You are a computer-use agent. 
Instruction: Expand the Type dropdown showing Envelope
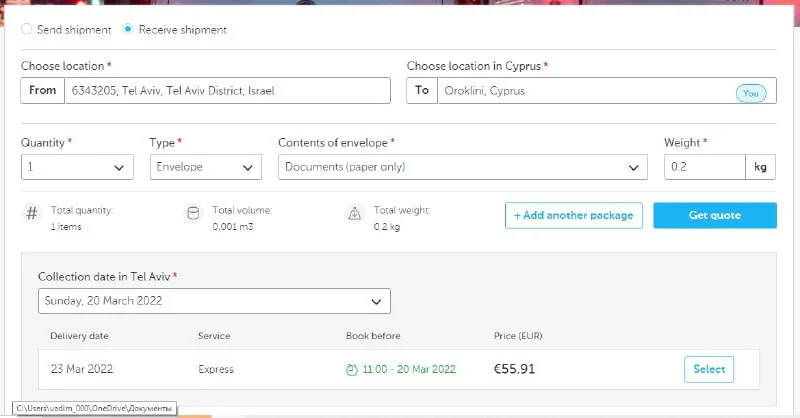point(205,167)
